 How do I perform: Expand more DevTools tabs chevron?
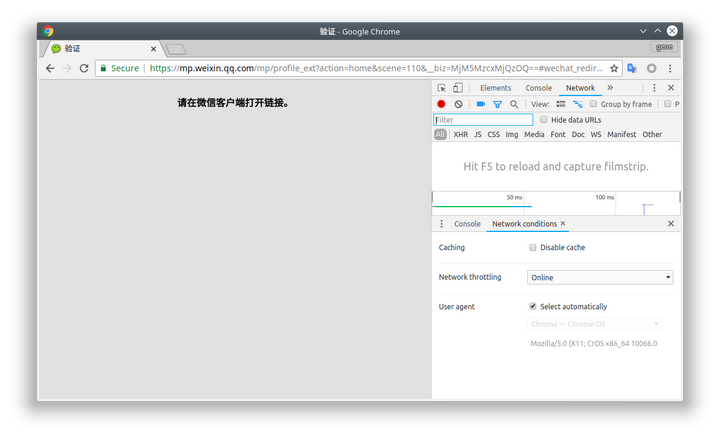(x=610, y=88)
